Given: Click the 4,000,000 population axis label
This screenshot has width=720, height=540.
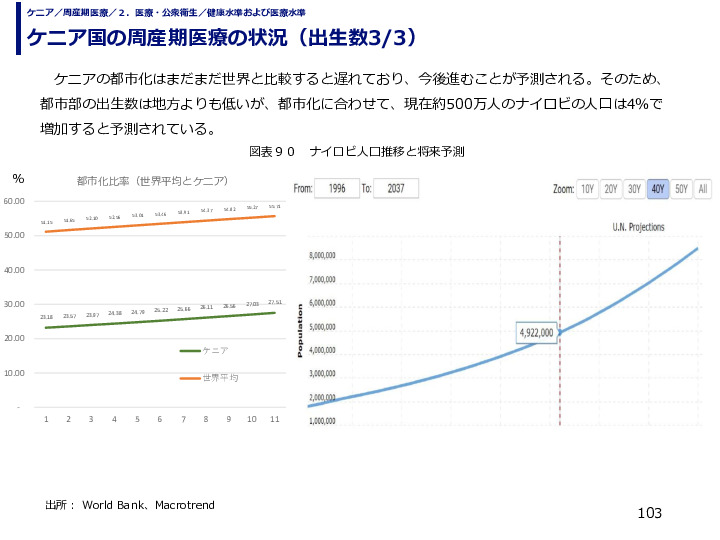Looking at the screenshot, I should point(322,350).
